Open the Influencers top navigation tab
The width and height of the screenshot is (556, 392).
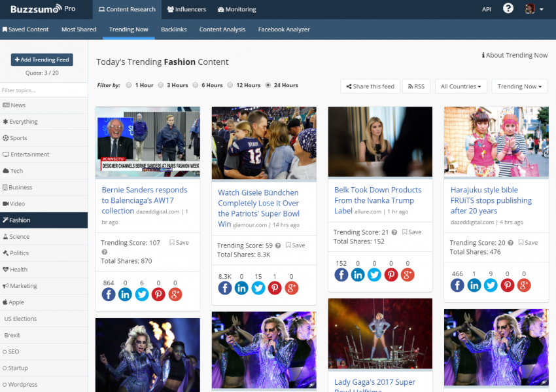tap(186, 9)
